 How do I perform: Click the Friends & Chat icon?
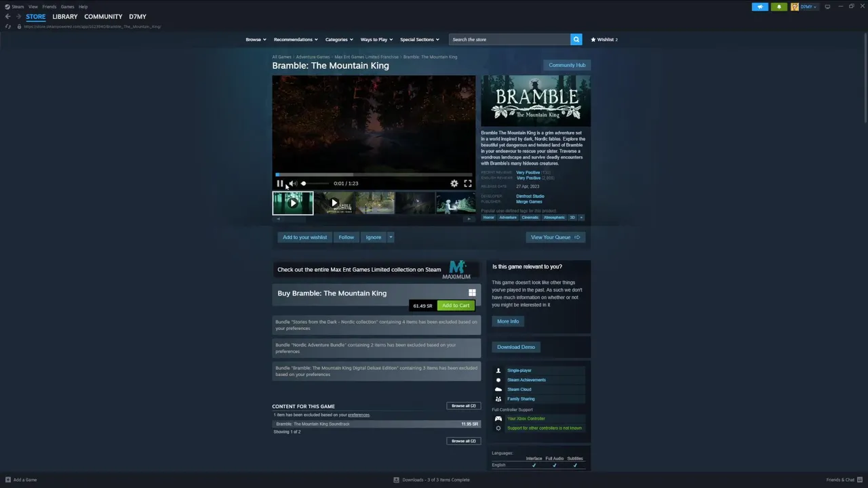click(x=860, y=480)
